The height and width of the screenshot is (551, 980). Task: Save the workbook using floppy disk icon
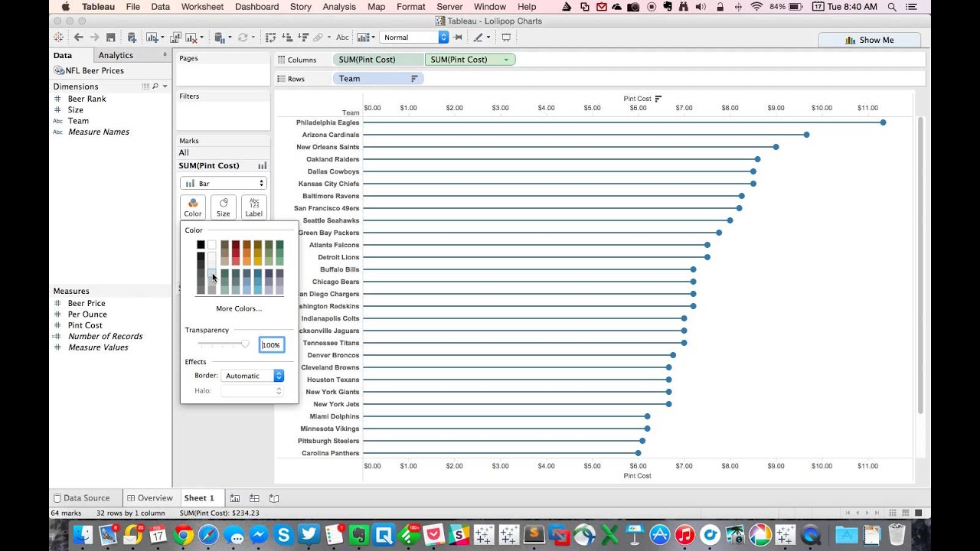(111, 37)
